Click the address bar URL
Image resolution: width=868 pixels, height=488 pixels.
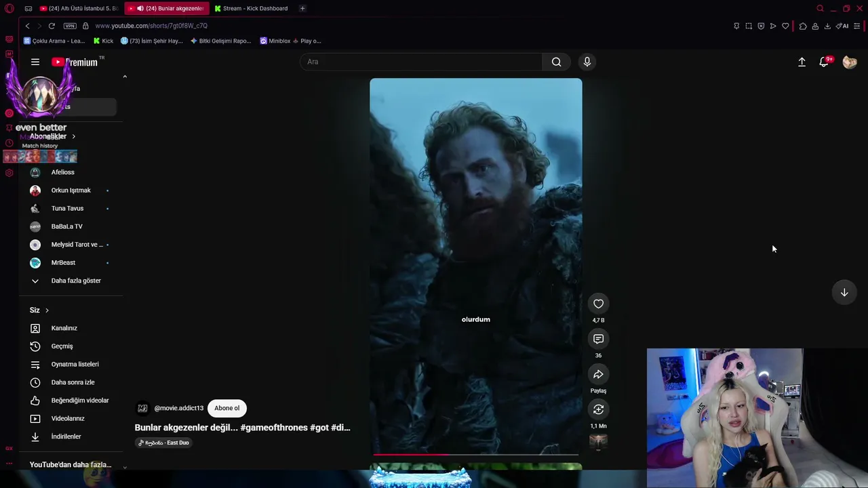click(151, 26)
